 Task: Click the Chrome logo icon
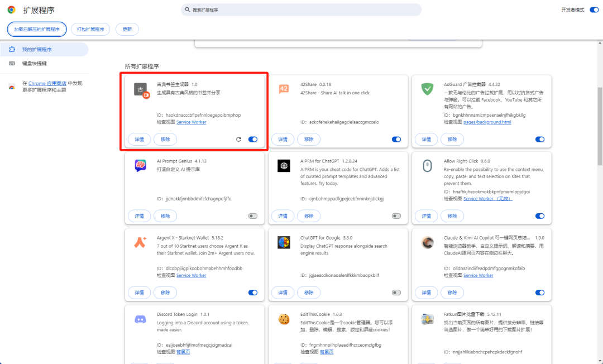point(12,10)
